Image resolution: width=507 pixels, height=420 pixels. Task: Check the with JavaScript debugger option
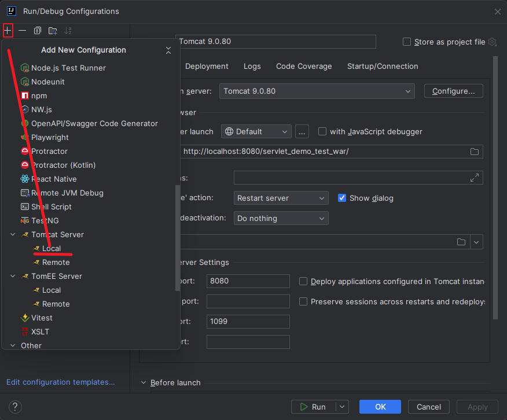tap(322, 131)
